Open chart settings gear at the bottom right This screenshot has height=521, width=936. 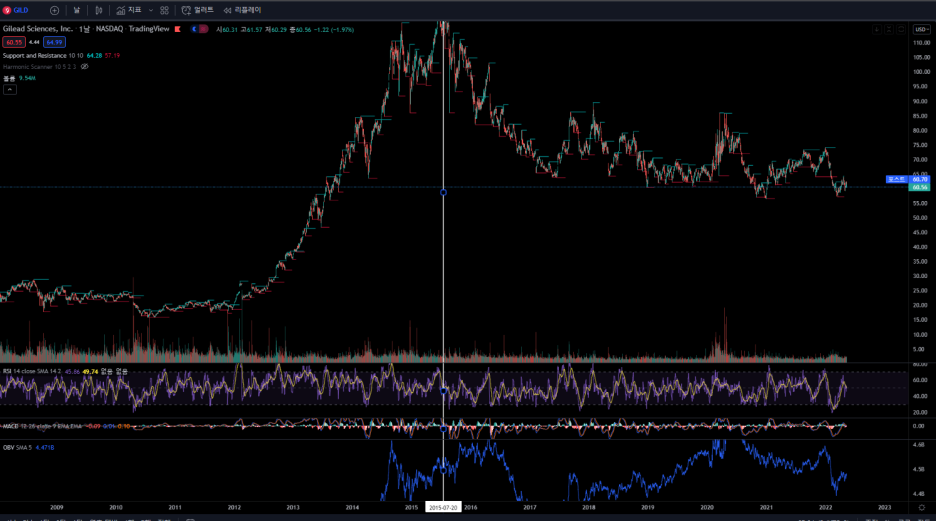click(922, 507)
